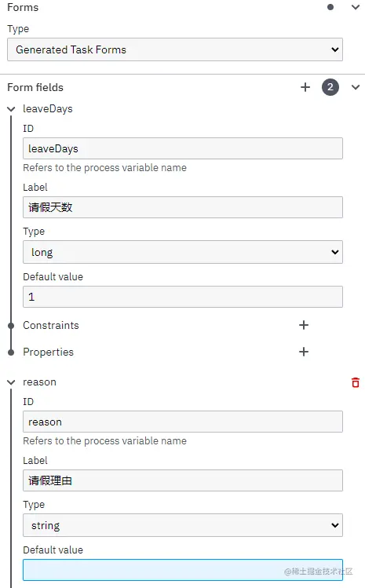This screenshot has height=588, width=365.
Task: Edit the 请假天数 label input
Action: pos(183,207)
